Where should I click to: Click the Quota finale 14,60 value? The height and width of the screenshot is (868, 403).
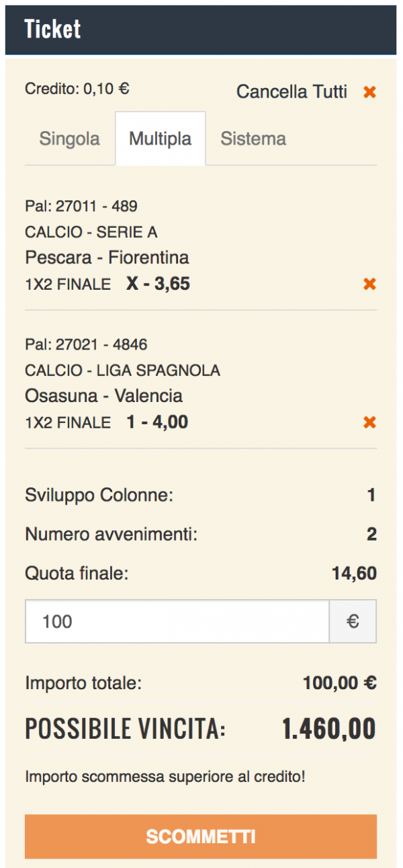click(x=354, y=574)
